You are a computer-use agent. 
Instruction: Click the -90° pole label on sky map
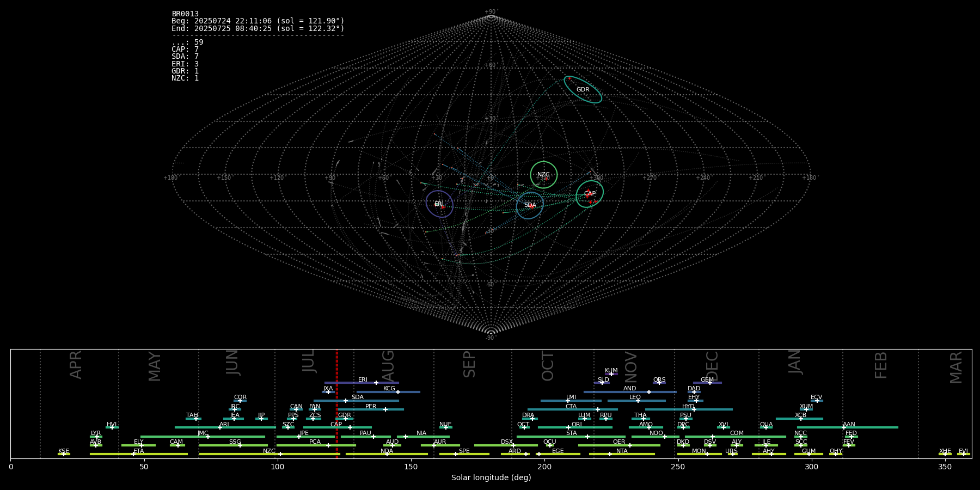tap(491, 338)
